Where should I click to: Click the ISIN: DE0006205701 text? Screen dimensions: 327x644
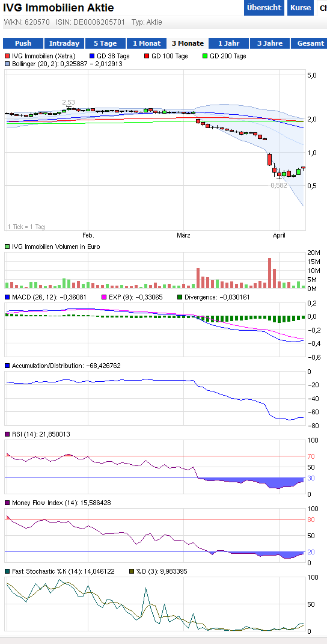90,22
